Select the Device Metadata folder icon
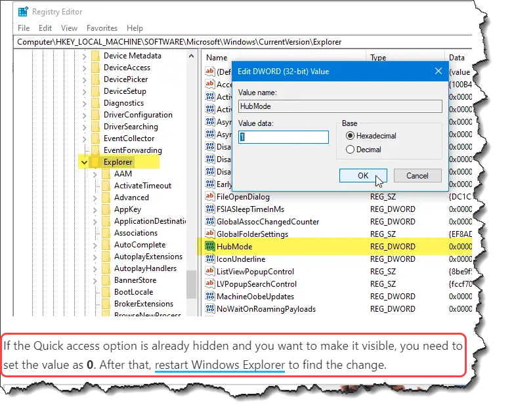Image resolution: width=512 pixels, height=420 pixels. (x=95, y=56)
